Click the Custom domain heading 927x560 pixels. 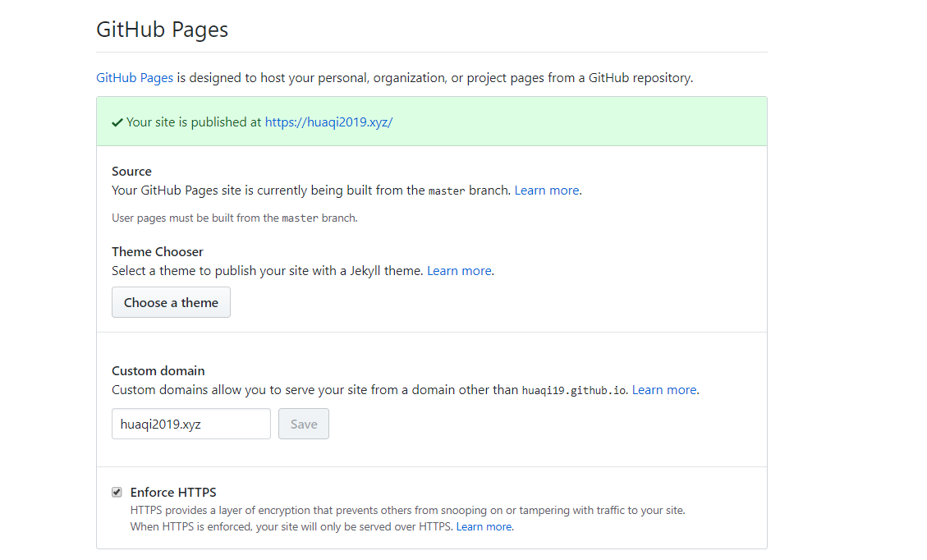(158, 371)
